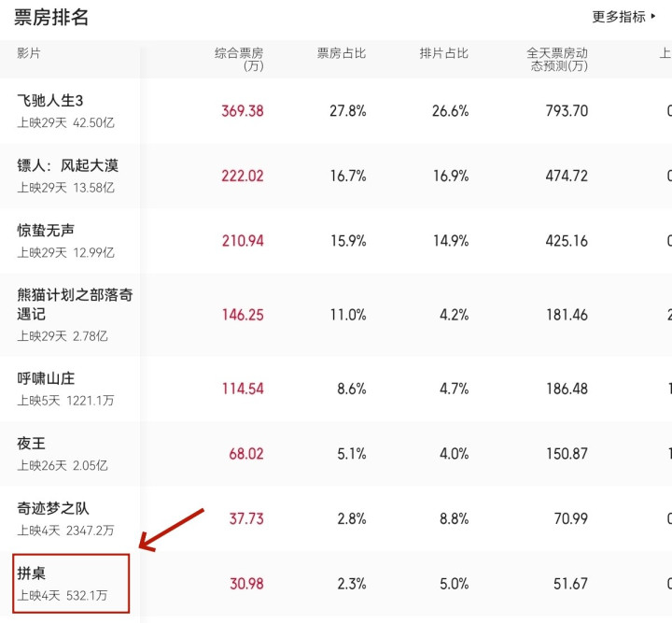Open the 飞驰人生3 film row
The width and height of the screenshot is (672, 623).
click(336, 110)
